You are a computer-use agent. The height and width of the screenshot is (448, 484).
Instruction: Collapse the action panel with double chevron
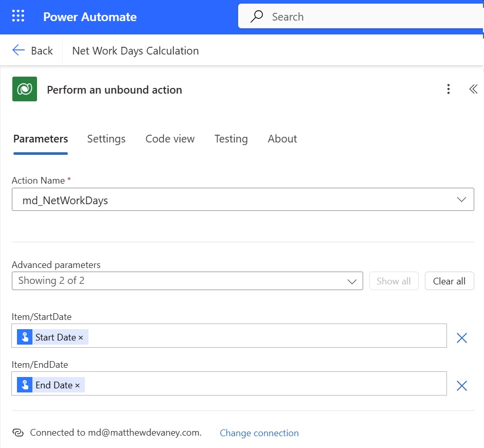coord(473,89)
